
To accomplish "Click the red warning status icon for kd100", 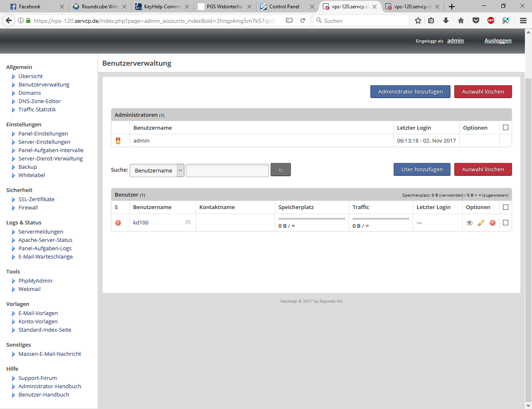I will coord(118,223).
